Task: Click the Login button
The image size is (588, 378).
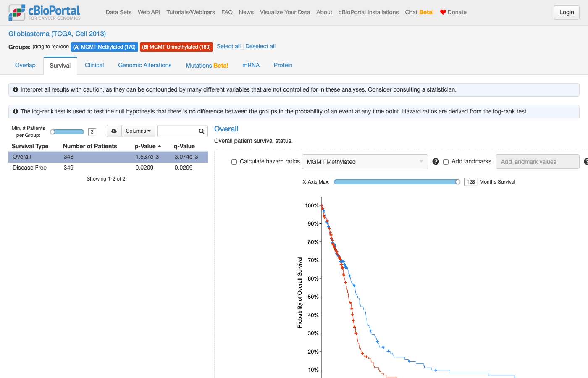Action: 567,13
